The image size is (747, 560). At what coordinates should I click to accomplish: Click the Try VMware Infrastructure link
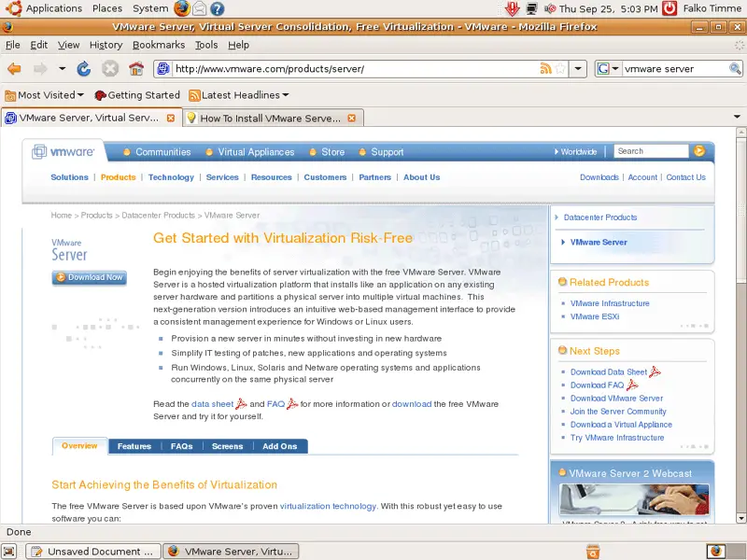(617, 437)
